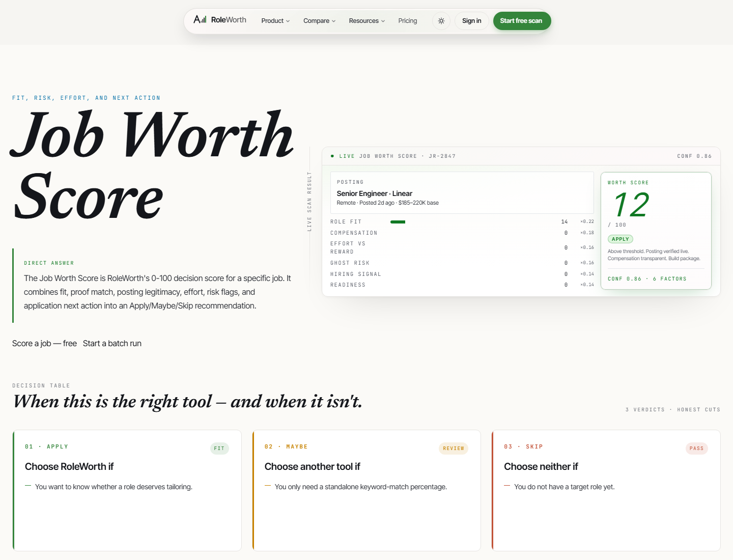Click the Start free scan button
Image resolution: width=733 pixels, height=560 pixels.
click(522, 21)
